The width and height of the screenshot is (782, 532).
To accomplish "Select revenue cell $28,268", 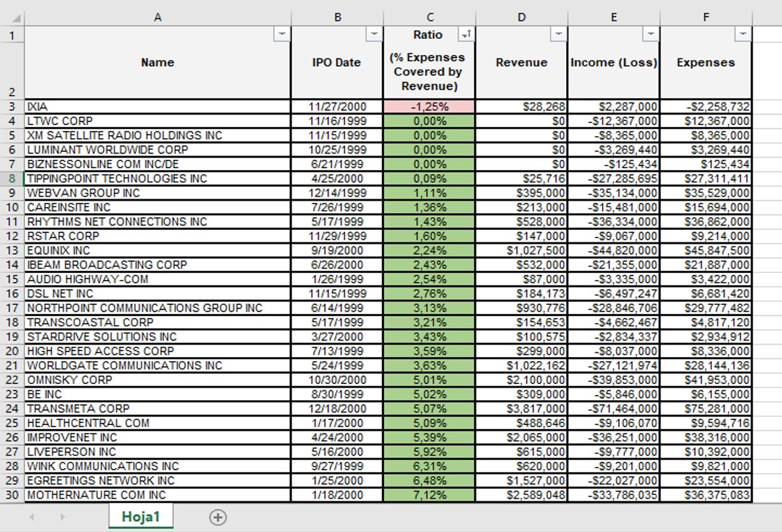I will pyautogui.click(x=522, y=107).
